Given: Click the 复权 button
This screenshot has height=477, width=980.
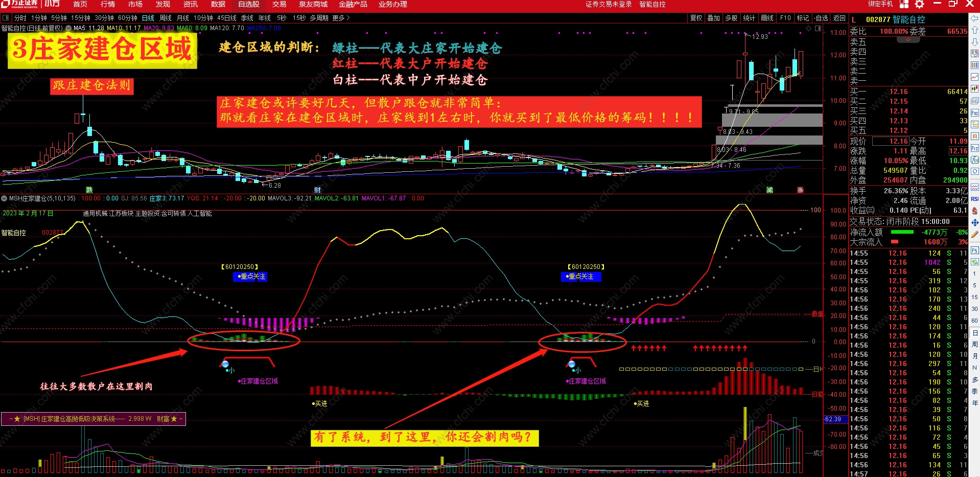Looking at the screenshot, I should click(696, 18).
